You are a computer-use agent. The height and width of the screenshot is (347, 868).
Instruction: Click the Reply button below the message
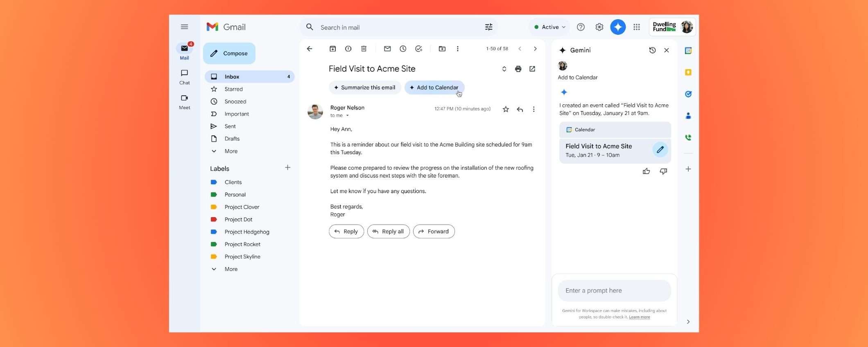coord(346,232)
